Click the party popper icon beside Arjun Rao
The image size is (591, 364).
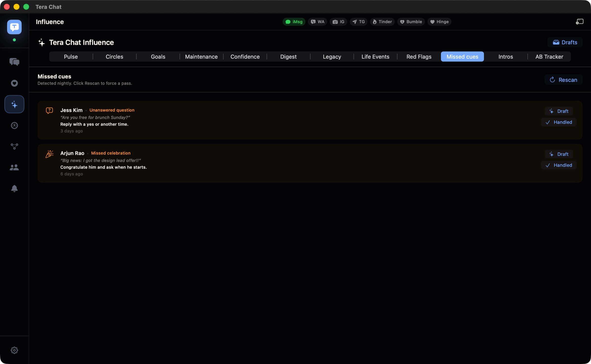[49, 154]
